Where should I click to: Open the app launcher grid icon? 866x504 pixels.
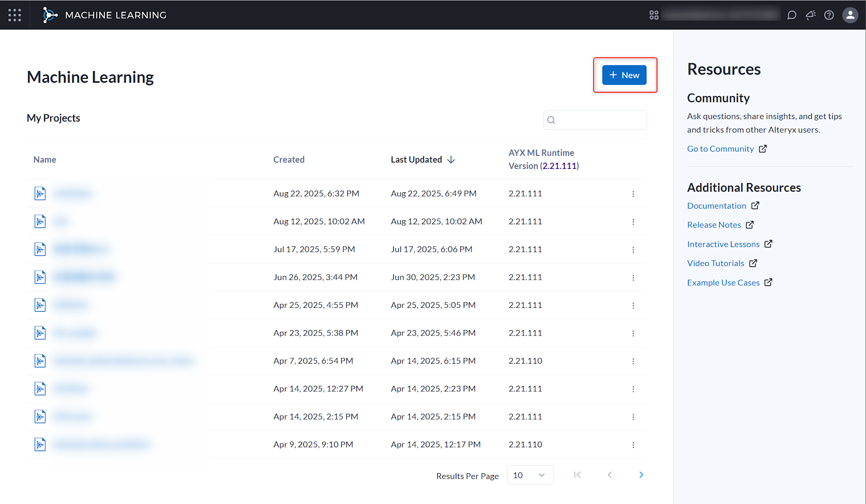click(x=15, y=15)
